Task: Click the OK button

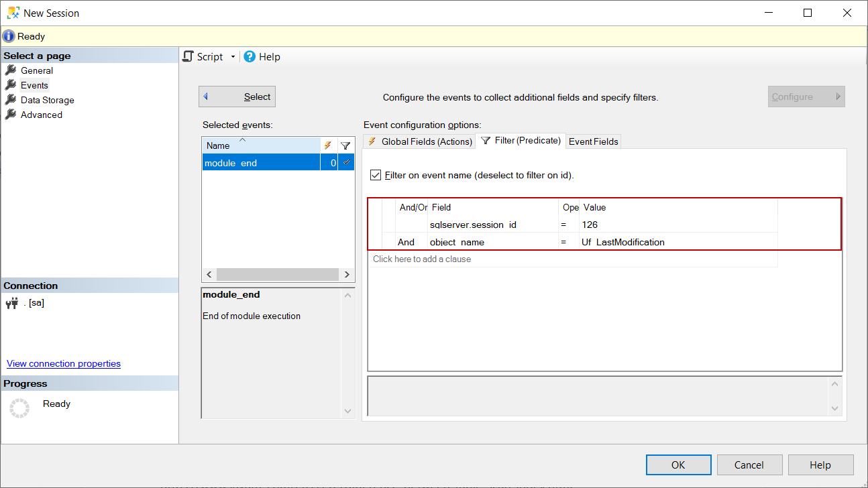Action: (x=678, y=465)
